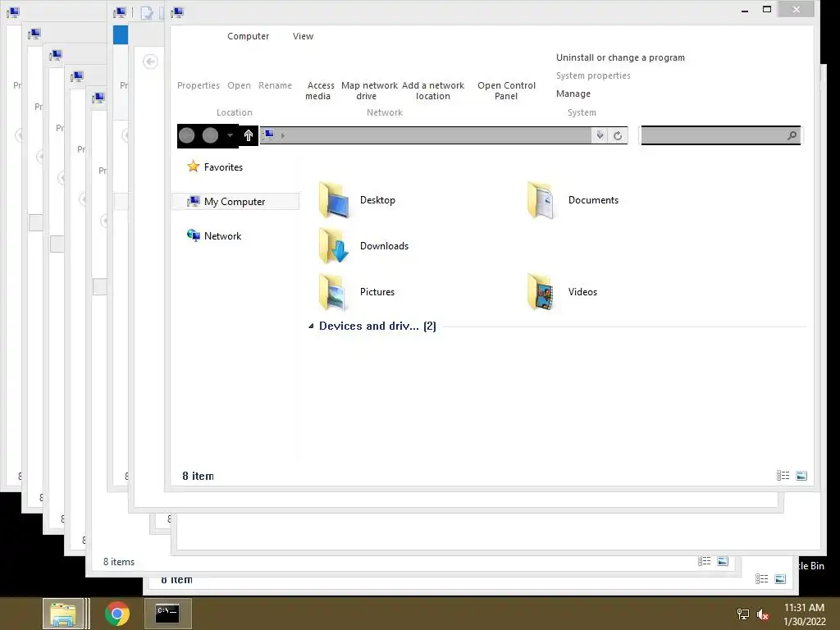Open address bar history dropdown
The image size is (840, 630).
[x=600, y=135]
